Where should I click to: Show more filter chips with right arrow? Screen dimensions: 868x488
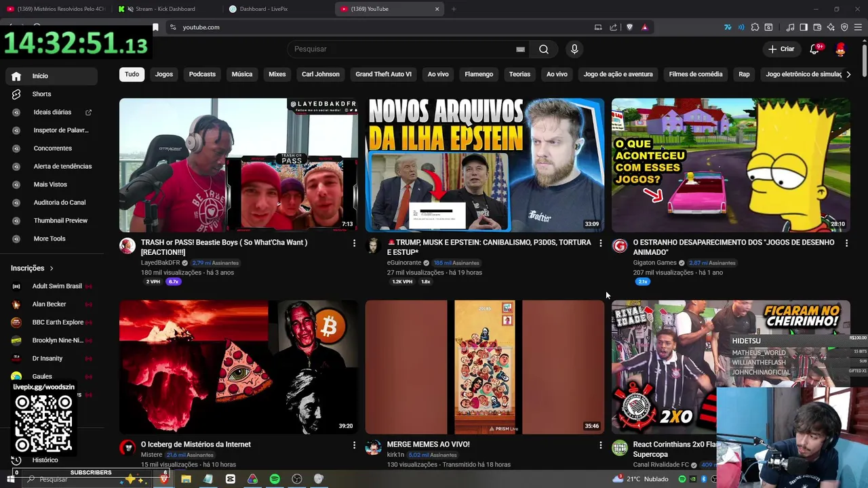pos(848,74)
